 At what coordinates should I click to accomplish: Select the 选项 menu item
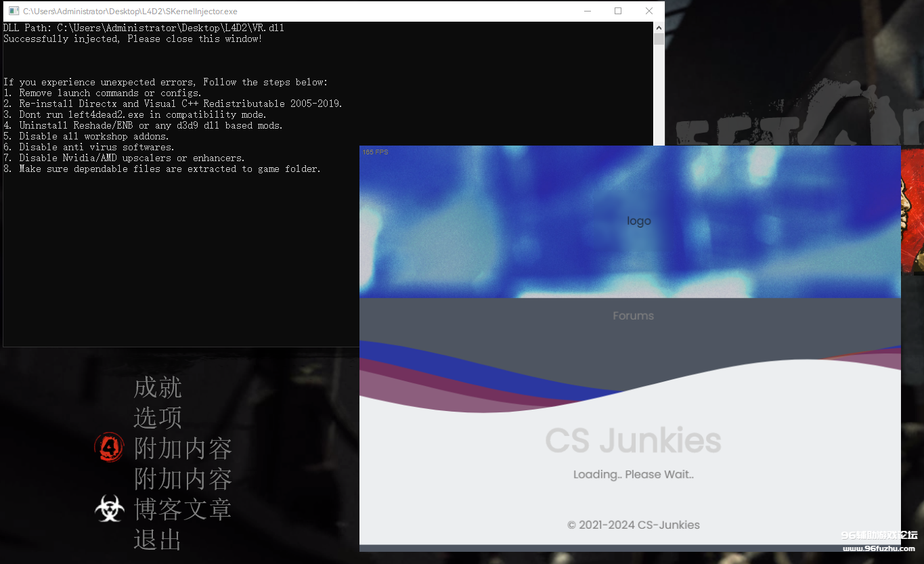pos(157,418)
